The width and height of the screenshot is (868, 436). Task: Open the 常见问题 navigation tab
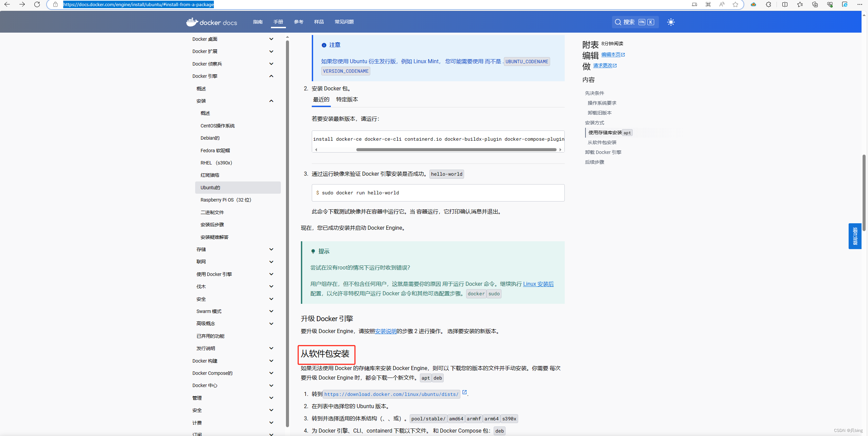[x=344, y=22]
